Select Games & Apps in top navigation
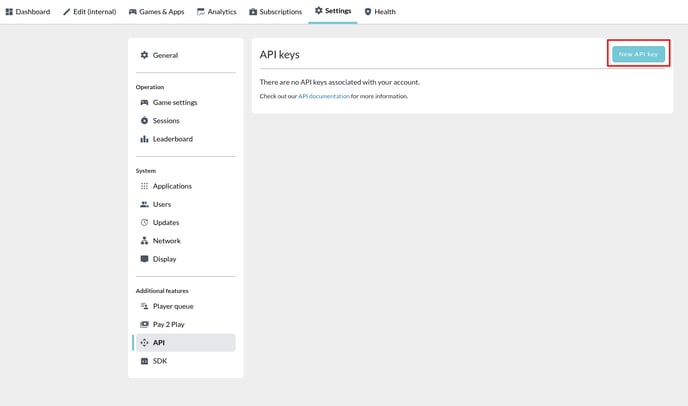The width and height of the screenshot is (688, 406). point(156,12)
